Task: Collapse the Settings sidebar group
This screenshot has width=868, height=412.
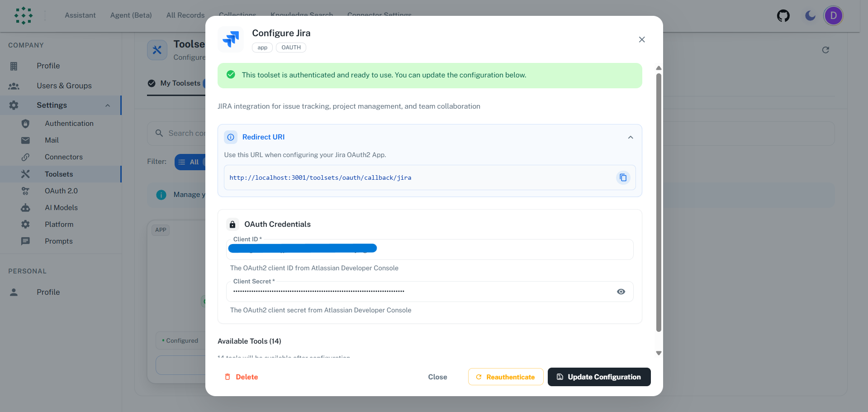Action: (x=108, y=105)
